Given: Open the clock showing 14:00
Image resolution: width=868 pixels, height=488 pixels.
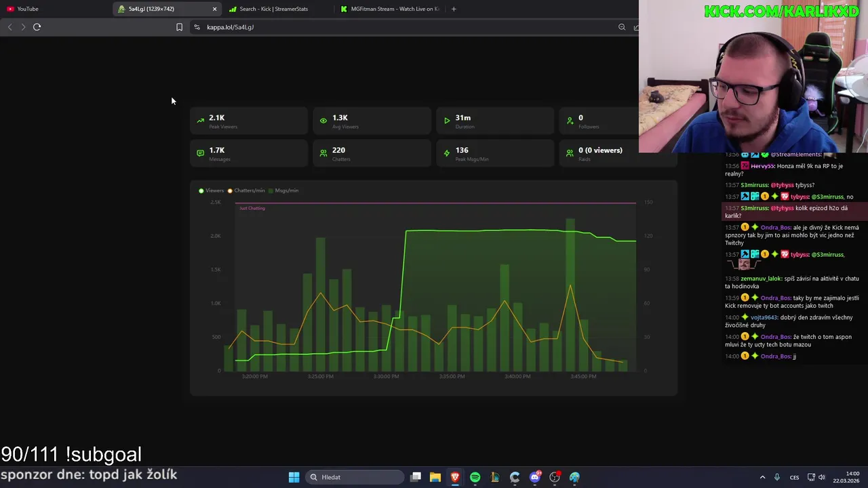Looking at the screenshot, I should tap(846, 477).
